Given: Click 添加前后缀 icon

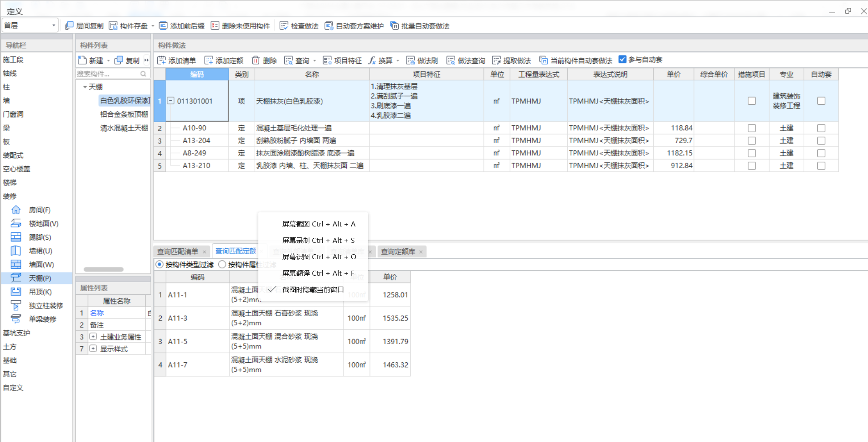Looking at the screenshot, I should [163, 26].
